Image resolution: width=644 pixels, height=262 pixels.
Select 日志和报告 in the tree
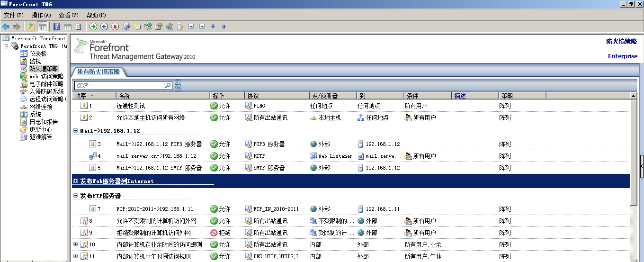tap(44, 122)
